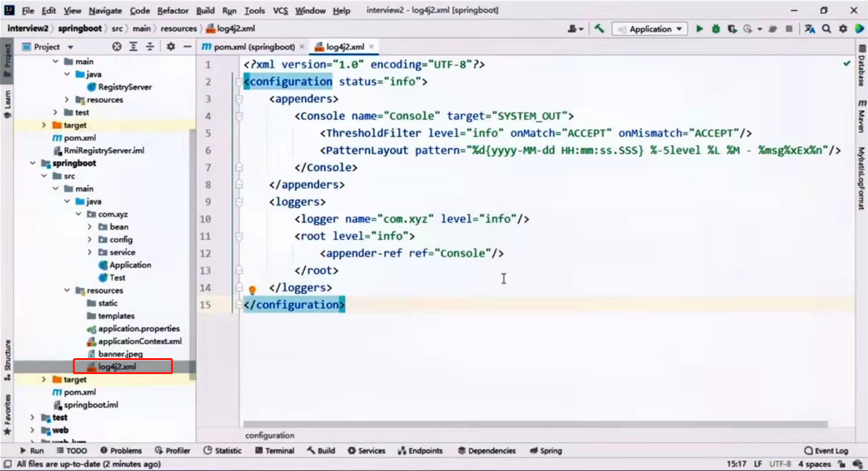This screenshot has height=471, width=868.
Task: Click UTF-8 encoding in status bar
Action: coord(780,464)
